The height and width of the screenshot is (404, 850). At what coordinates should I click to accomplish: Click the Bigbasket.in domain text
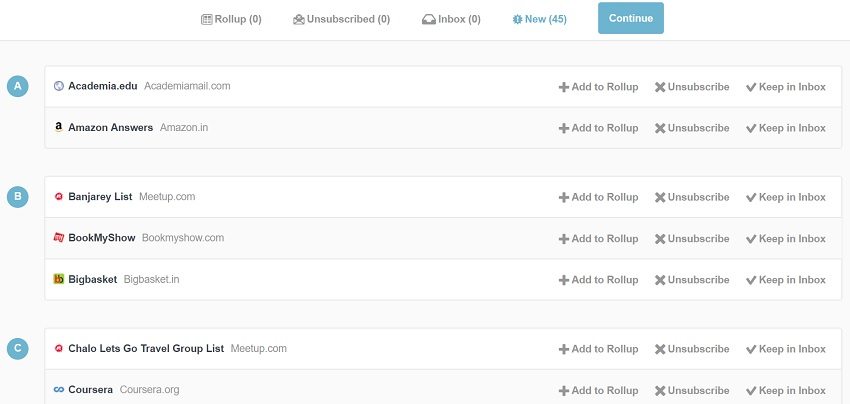click(x=151, y=280)
